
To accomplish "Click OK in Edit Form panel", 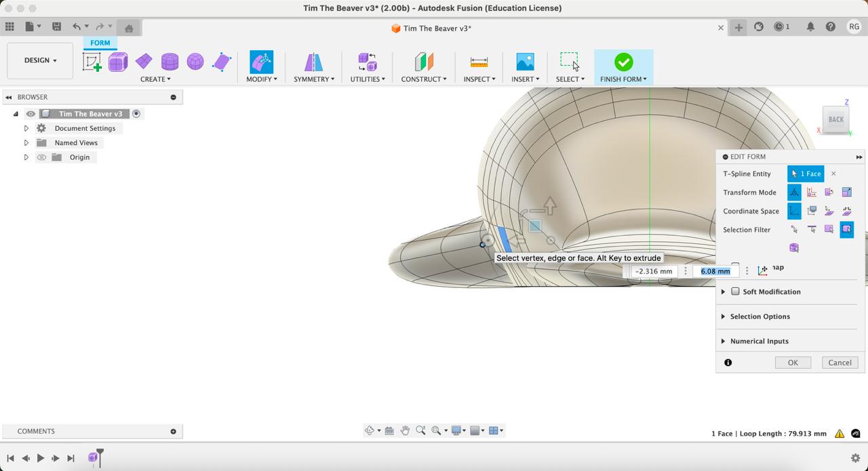I will pyautogui.click(x=793, y=363).
